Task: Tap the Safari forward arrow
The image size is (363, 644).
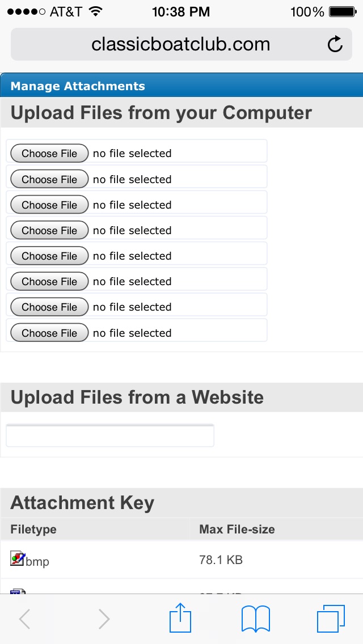Action: point(104,619)
